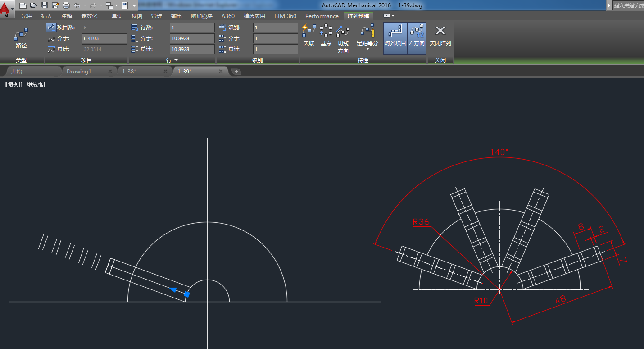Click the icon before the Customize Quick Access arrow

(x=125, y=5)
